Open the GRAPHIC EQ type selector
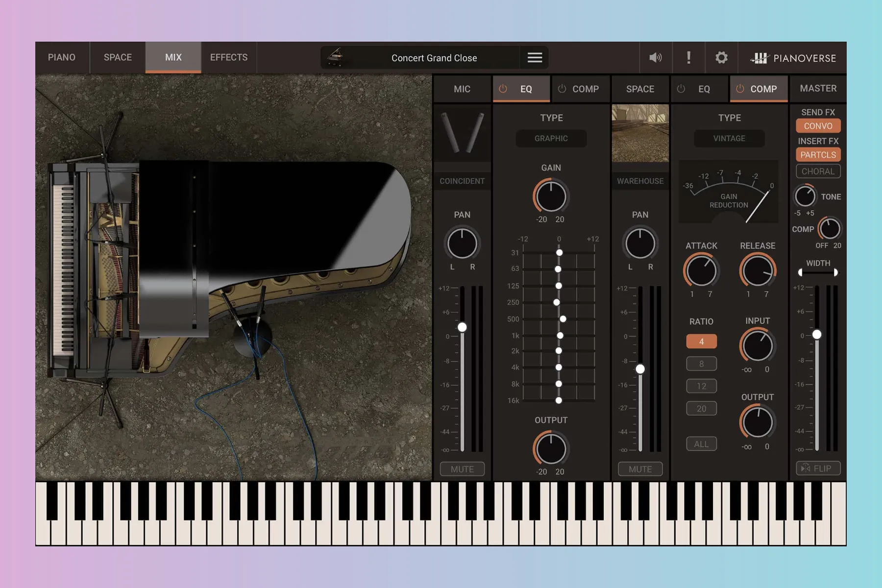 pos(551,139)
